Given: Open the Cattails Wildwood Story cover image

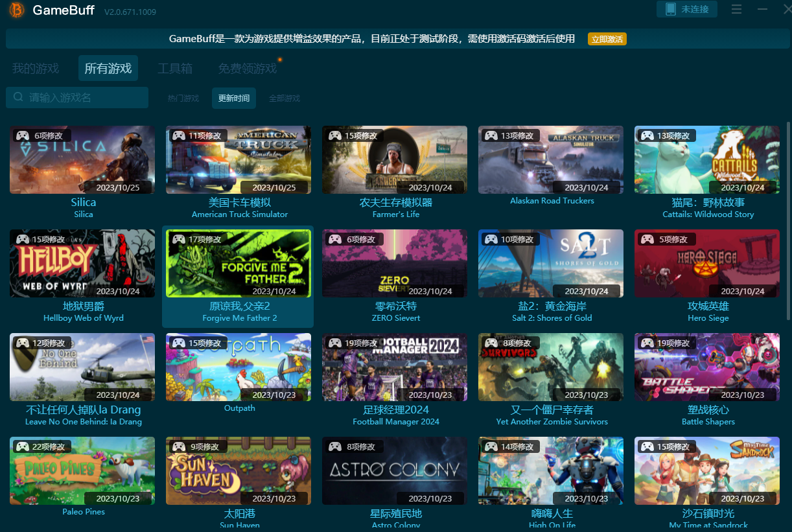Looking at the screenshot, I should [707, 159].
